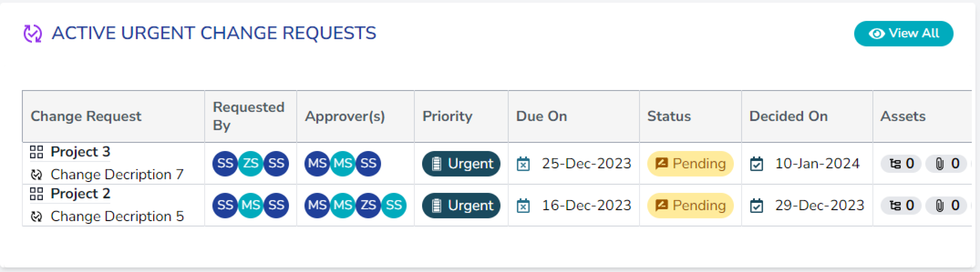This screenshot has width=980, height=272.
Task: Click the grid icon beside Project 2
Action: click(36, 194)
